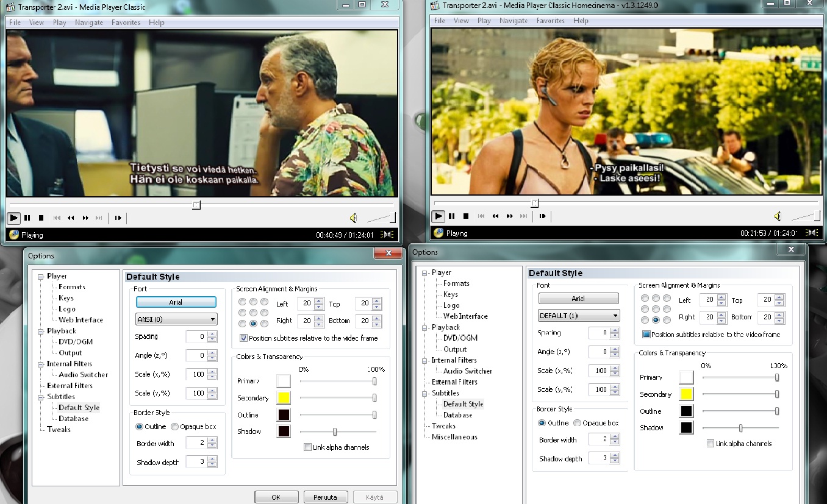
Task: Enable Link alpha channels in the right Options dialog
Action: [711, 444]
